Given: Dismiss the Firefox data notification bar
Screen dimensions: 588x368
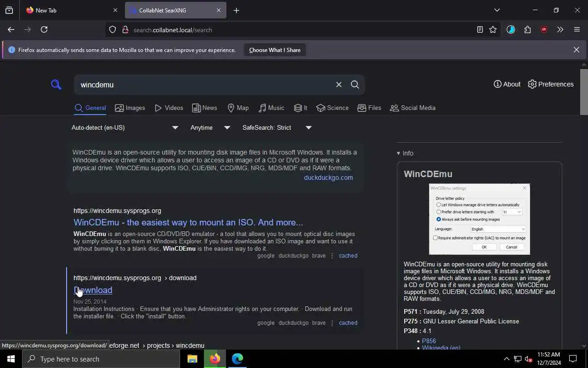Looking at the screenshot, I should (x=576, y=50).
